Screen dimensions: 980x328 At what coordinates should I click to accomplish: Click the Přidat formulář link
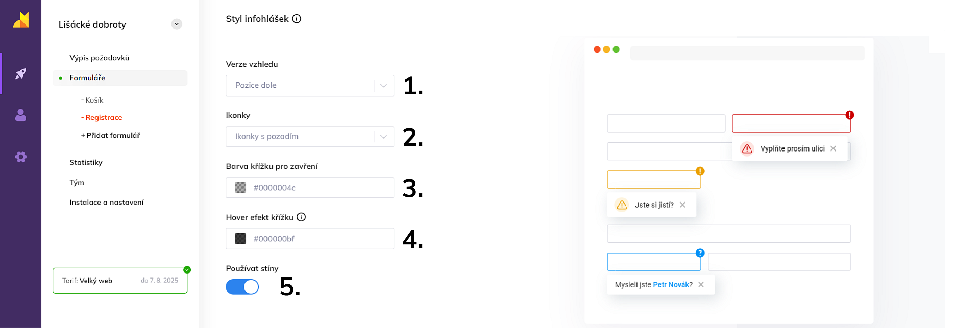click(x=111, y=135)
